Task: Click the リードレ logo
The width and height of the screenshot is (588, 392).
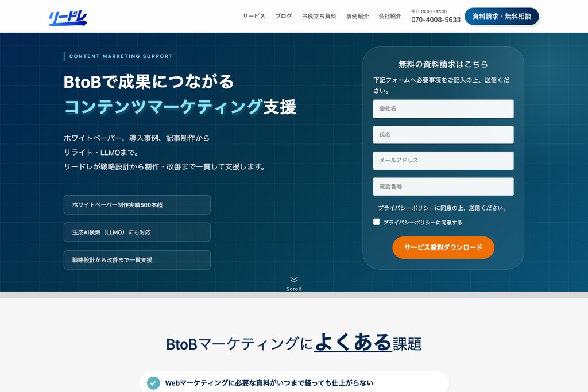Action: click(x=68, y=18)
